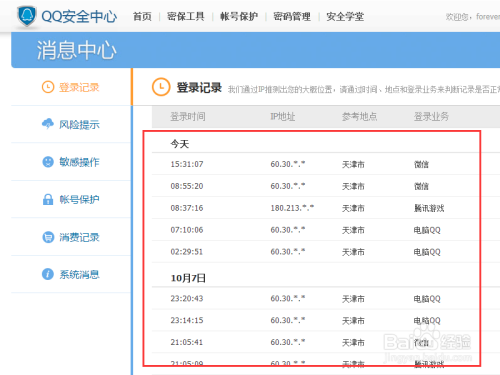Click 天津市 in the 02:29:51 row

pos(353,252)
